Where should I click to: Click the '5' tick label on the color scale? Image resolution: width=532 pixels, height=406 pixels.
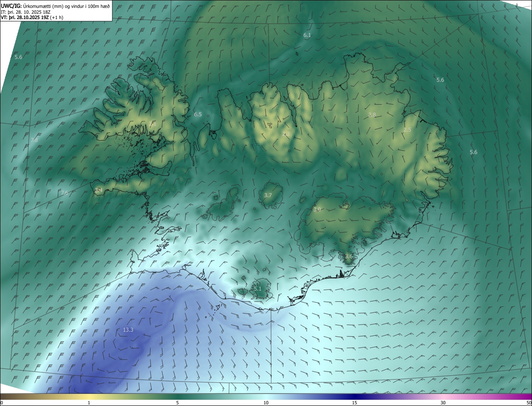tap(177, 403)
